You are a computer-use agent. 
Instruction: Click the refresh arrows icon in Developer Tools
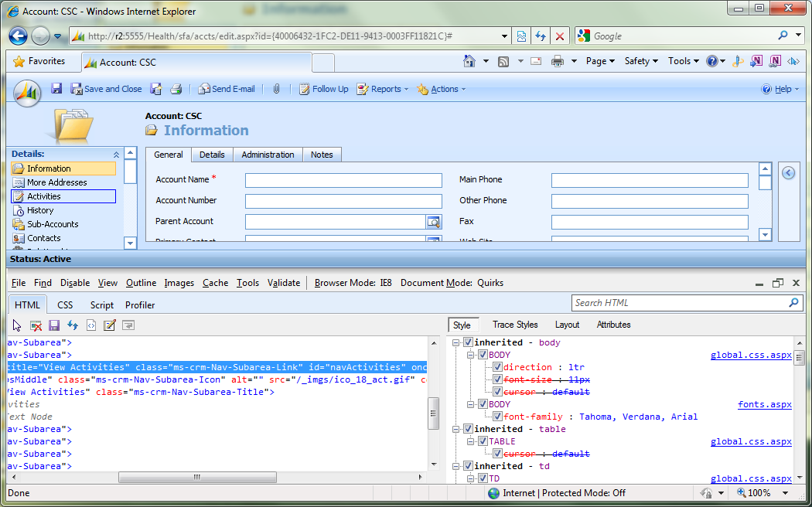click(71, 325)
